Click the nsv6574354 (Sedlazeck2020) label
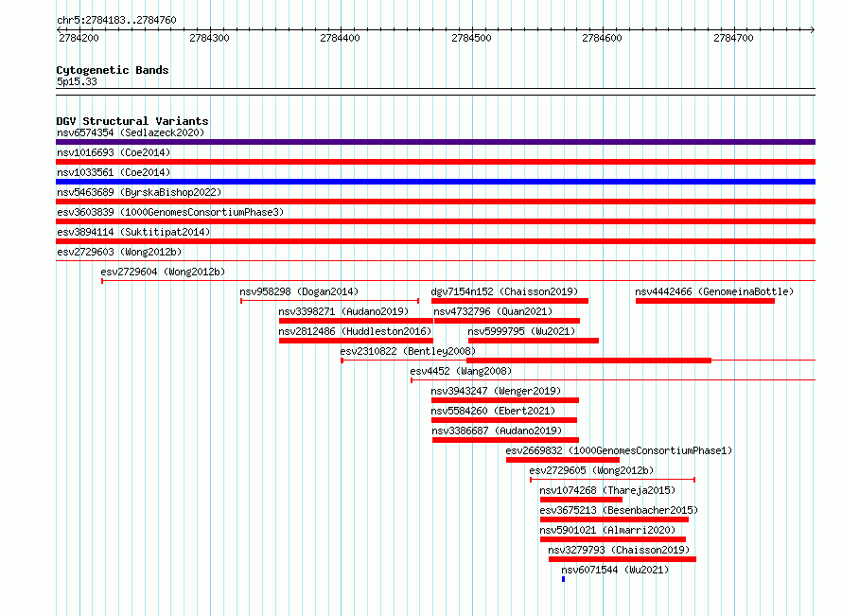The image size is (842, 616). click(x=131, y=132)
